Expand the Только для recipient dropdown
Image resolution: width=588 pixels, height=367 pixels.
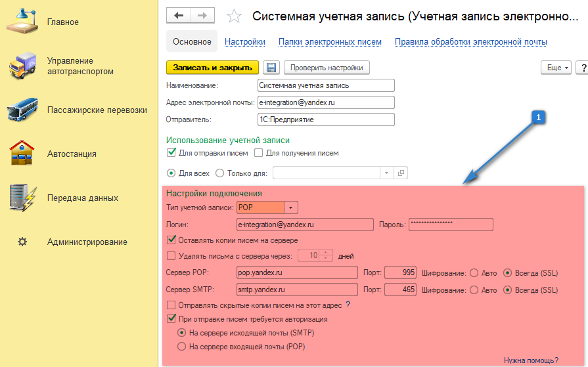click(386, 173)
